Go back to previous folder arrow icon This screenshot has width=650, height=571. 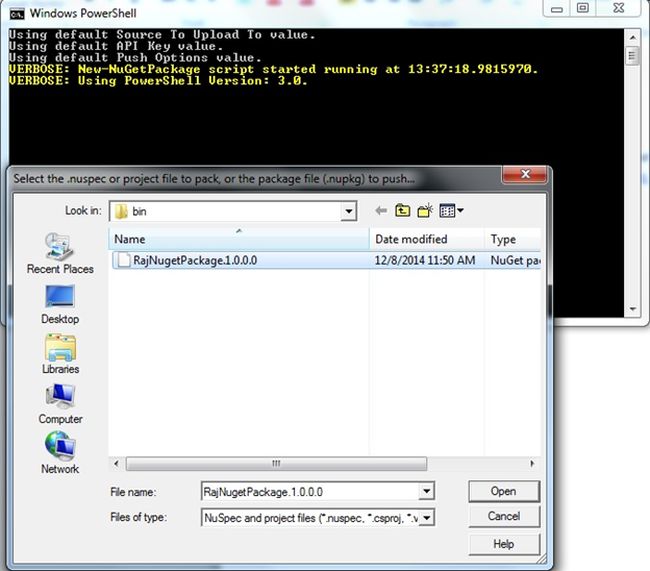click(381, 211)
